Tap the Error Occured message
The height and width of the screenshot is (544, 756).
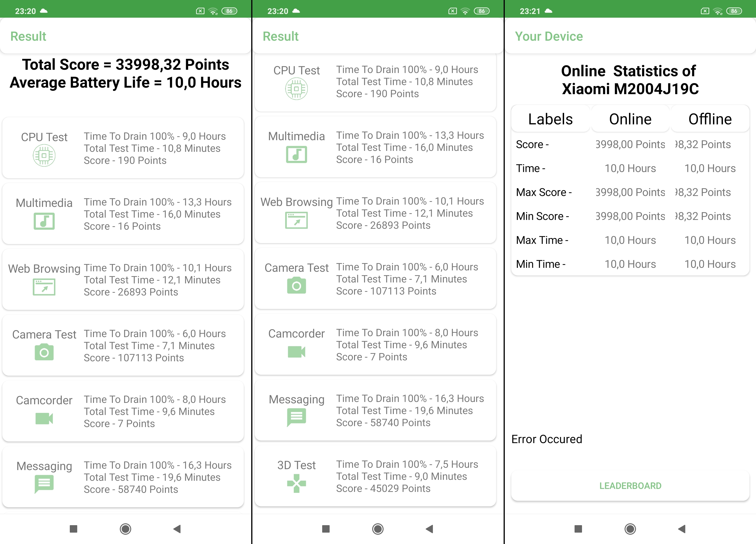547,439
